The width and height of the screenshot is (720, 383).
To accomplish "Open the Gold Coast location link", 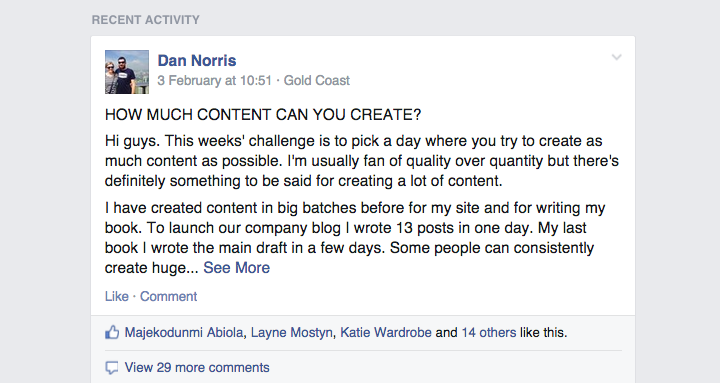I will pyautogui.click(x=317, y=80).
